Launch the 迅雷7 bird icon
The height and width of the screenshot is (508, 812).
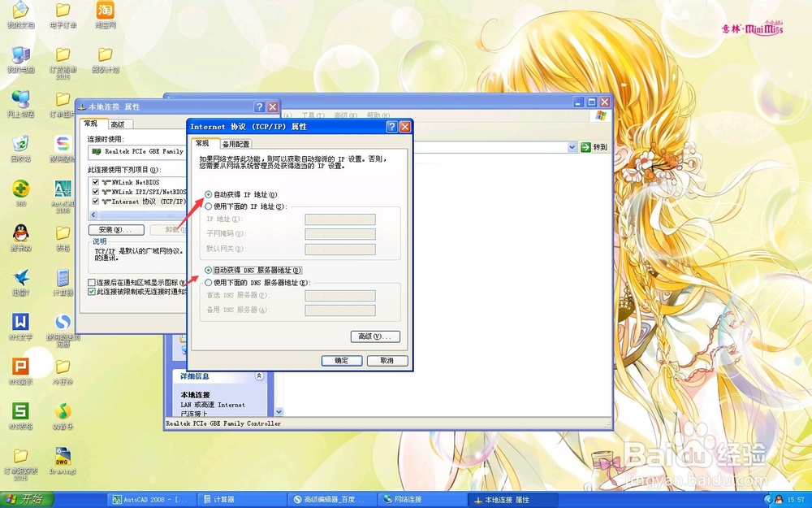tap(20, 282)
